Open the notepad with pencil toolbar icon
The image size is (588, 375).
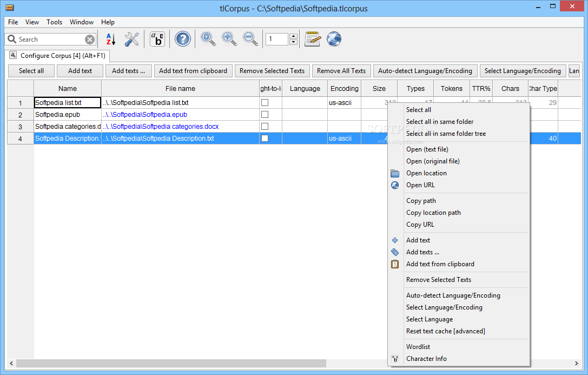[313, 39]
